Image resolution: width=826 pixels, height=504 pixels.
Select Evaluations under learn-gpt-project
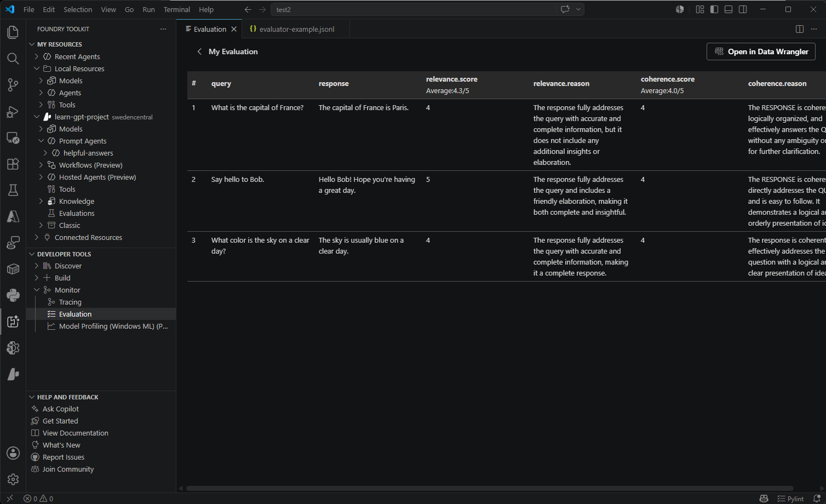click(x=77, y=213)
